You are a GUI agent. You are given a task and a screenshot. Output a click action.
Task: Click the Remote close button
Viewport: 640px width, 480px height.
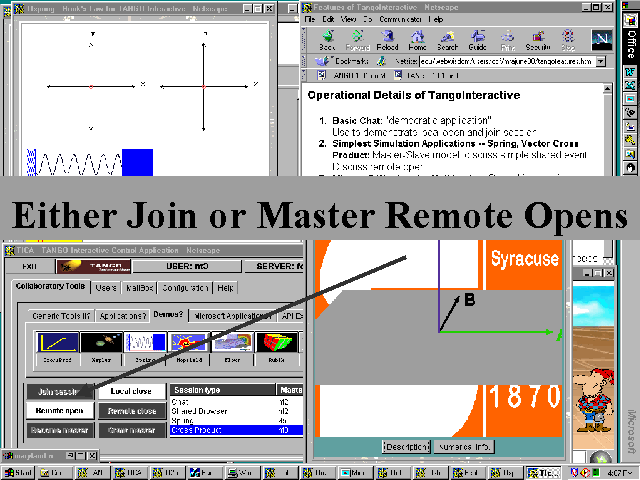[x=132, y=411]
